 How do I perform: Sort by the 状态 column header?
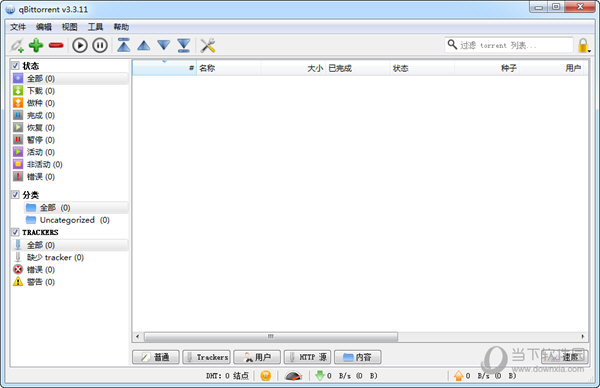coord(422,68)
